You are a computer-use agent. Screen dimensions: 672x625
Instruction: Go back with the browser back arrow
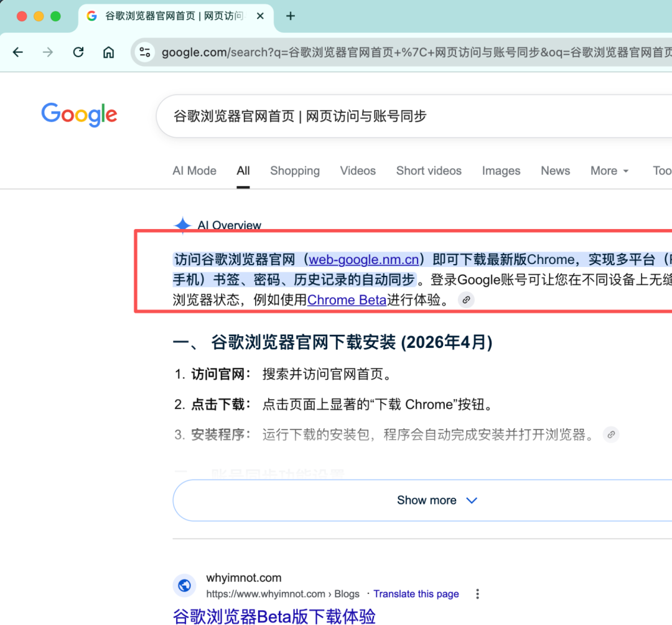[x=18, y=52]
